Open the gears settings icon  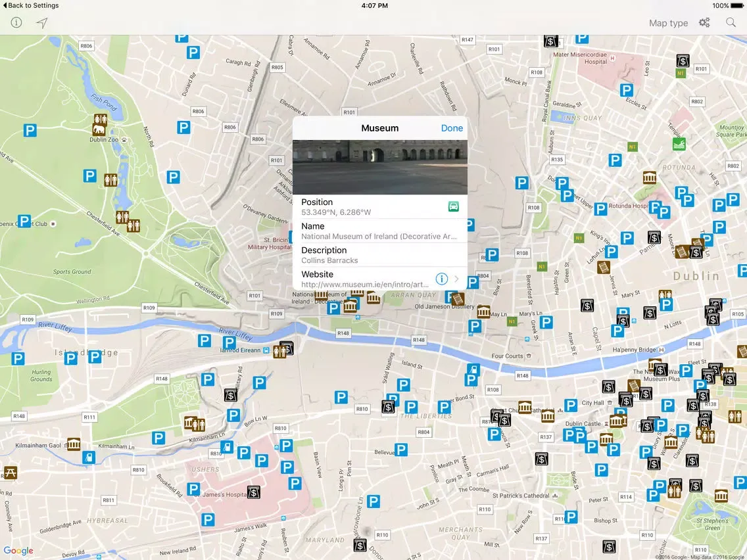click(704, 22)
